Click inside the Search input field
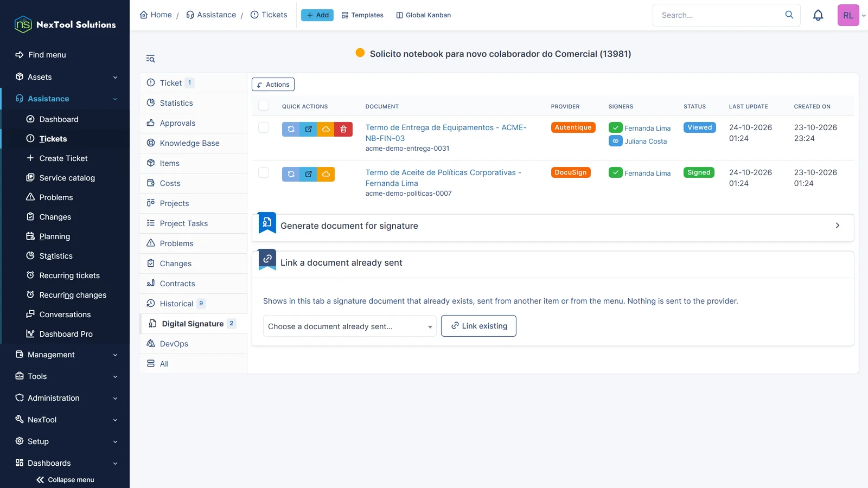 (719, 15)
